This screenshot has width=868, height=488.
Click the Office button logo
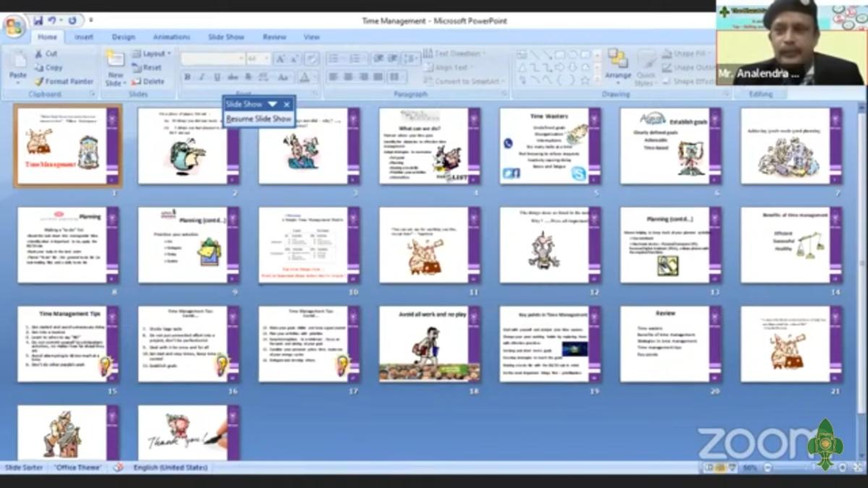point(14,25)
